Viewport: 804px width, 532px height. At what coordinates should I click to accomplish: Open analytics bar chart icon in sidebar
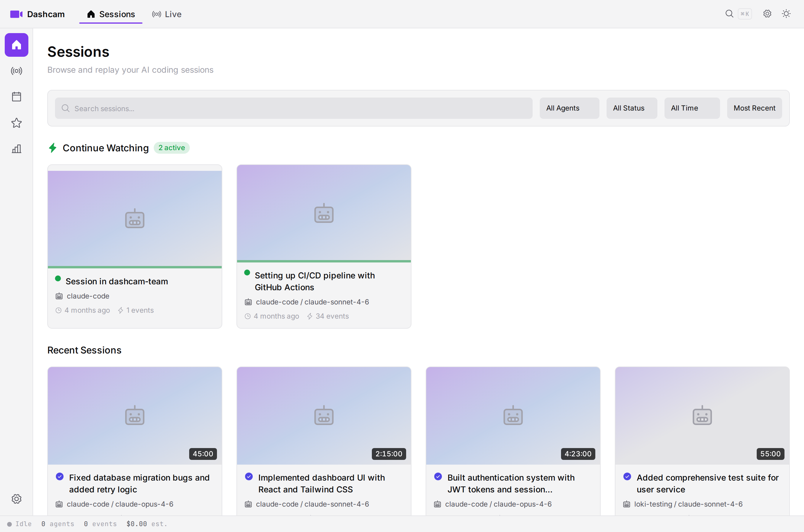16,149
